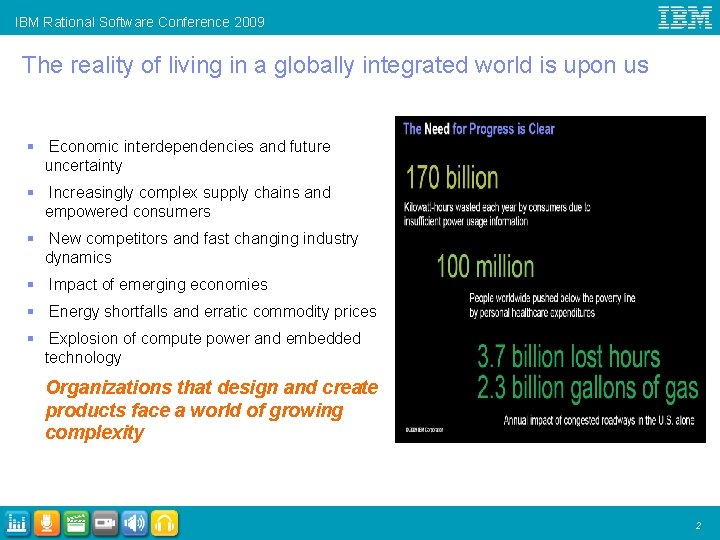This screenshot has height=540, width=720.
Task: Click bullet 'Energy shortfalls and erratic commodity prices'
Action: coord(212,311)
